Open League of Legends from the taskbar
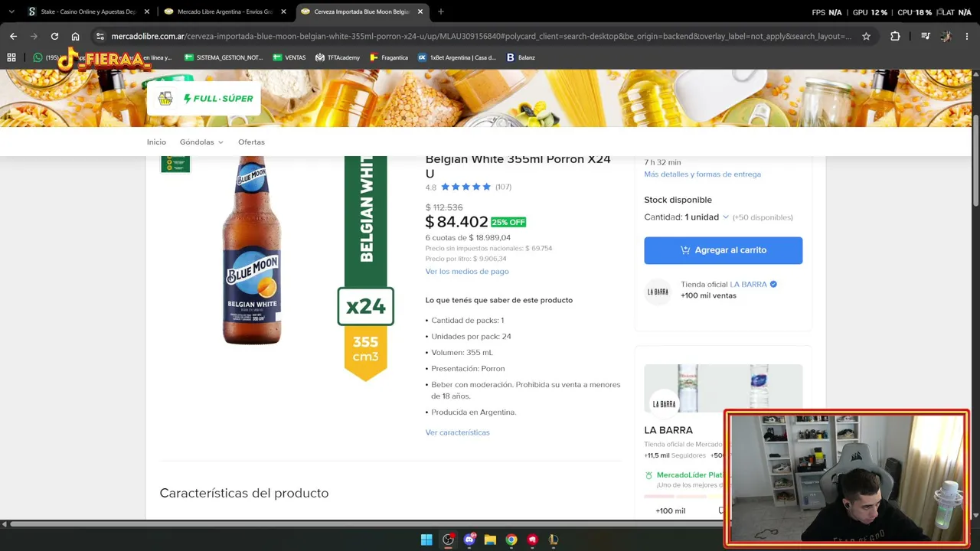The height and width of the screenshot is (551, 980). tap(553, 540)
